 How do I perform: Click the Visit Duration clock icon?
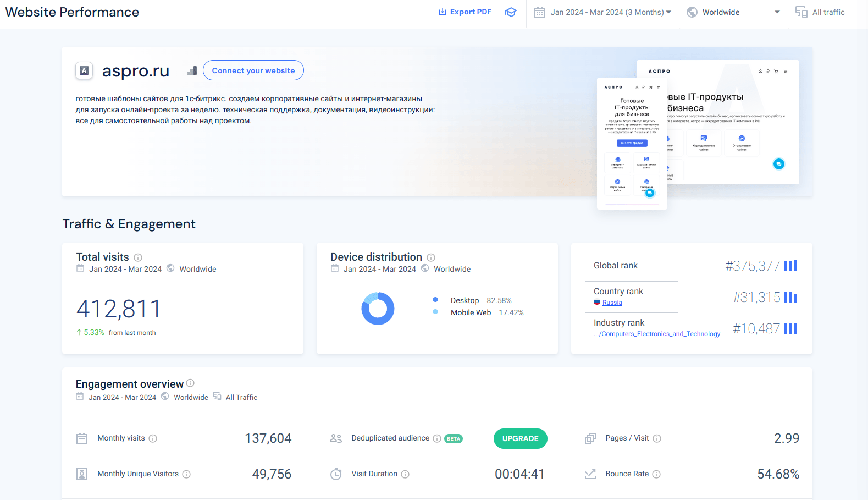(x=336, y=474)
